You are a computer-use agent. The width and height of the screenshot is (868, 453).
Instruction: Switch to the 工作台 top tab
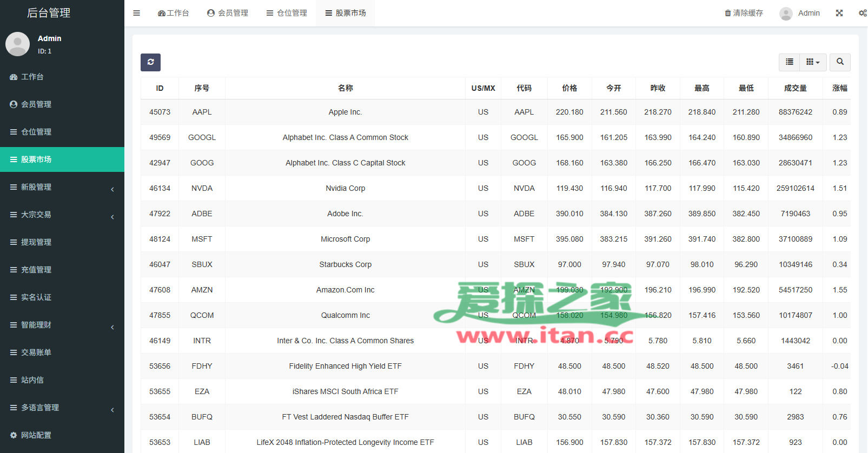click(x=174, y=13)
